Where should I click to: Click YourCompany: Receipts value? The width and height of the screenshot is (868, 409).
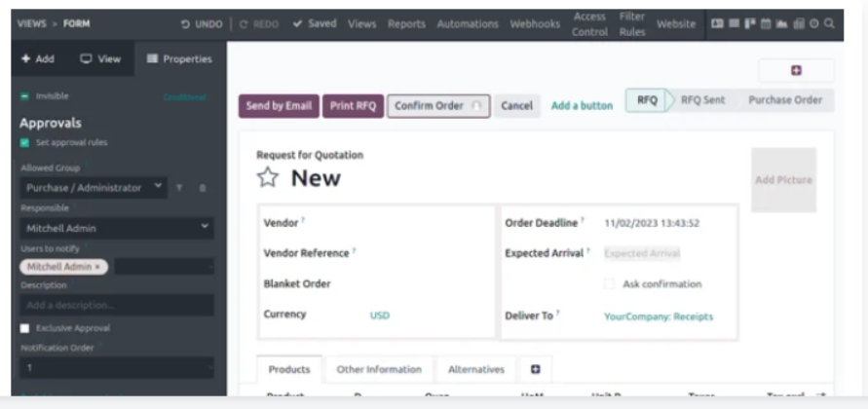659,316
